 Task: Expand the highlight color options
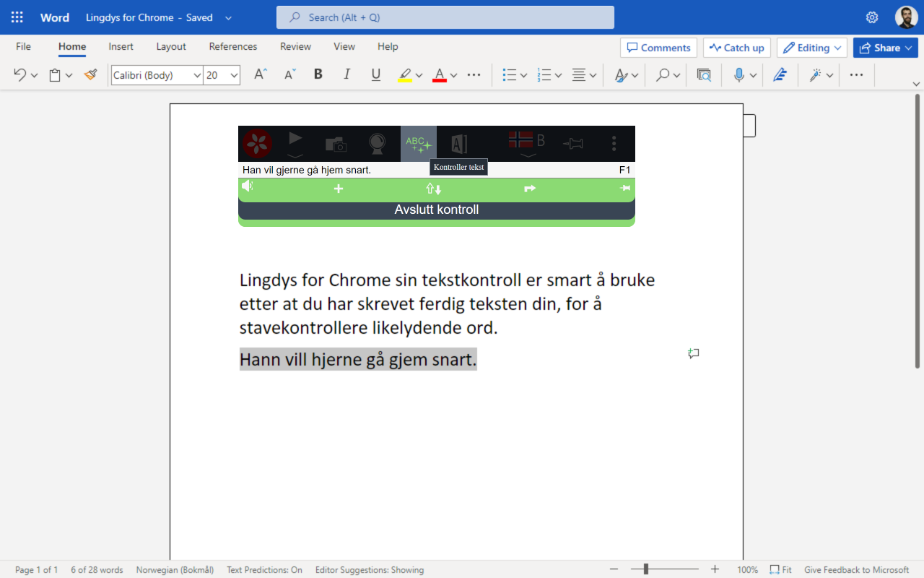pos(417,74)
